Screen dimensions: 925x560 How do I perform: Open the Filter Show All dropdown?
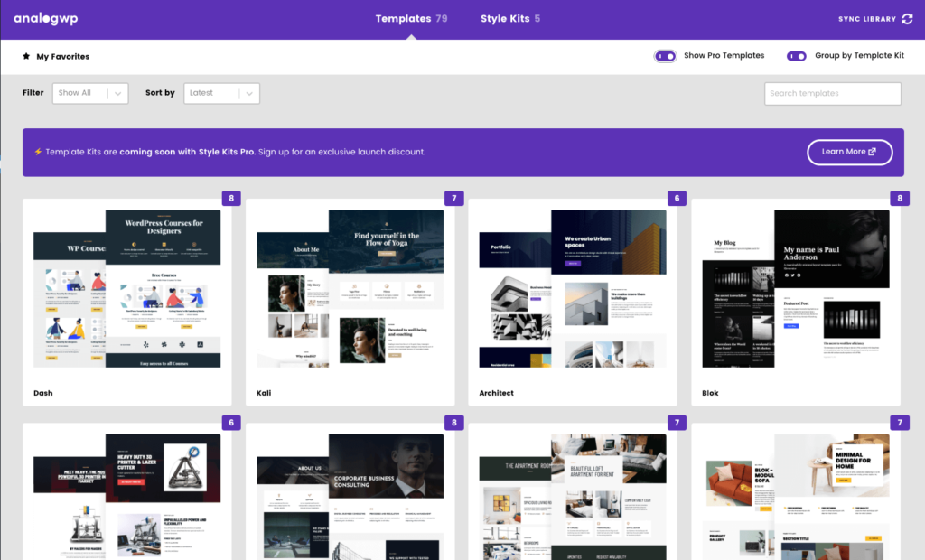pos(90,93)
